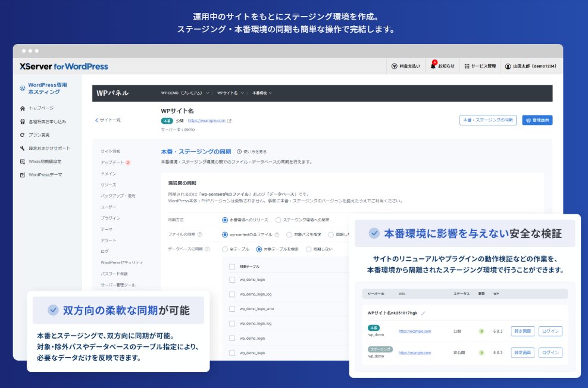Screen dimensions: 588x388
Task: Click the Whois初期値設定 sidebar icon
Action: tap(23, 161)
